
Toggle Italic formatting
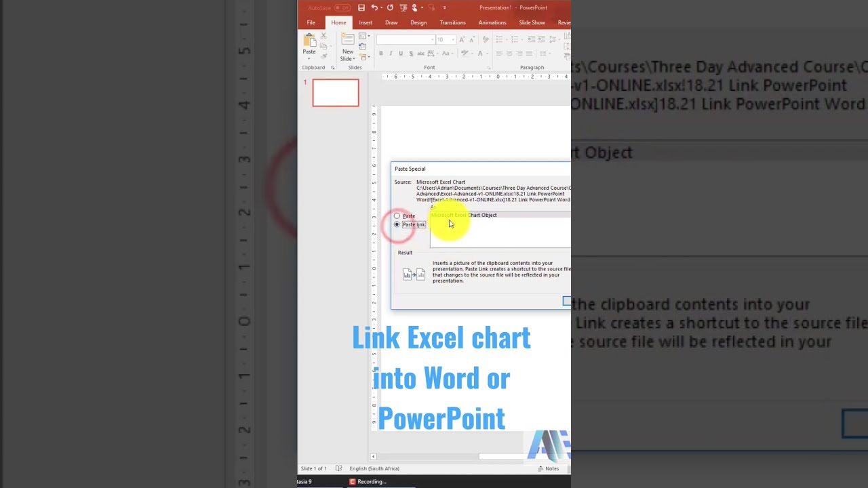coord(391,54)
